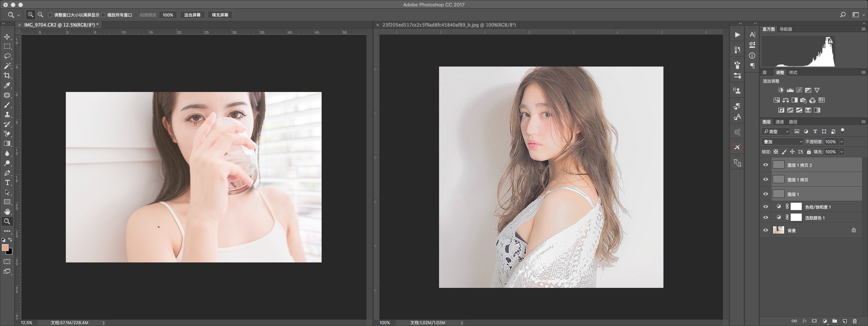The width and height of the screenshot is (868, 326).
Task: Add a Color Balance adjustment
Action: (x=786, y=100)
